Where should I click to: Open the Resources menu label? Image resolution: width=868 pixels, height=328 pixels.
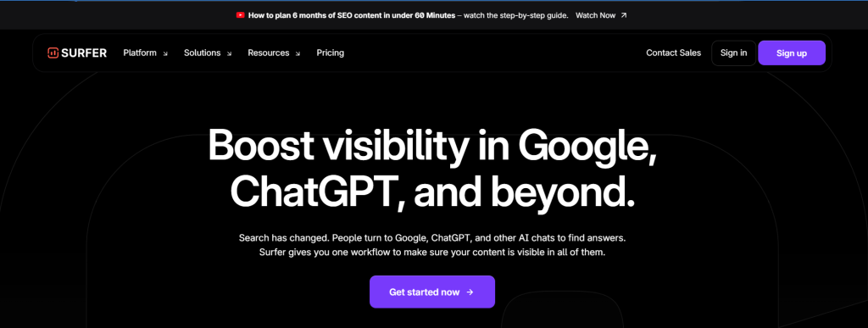coord(269,53)
